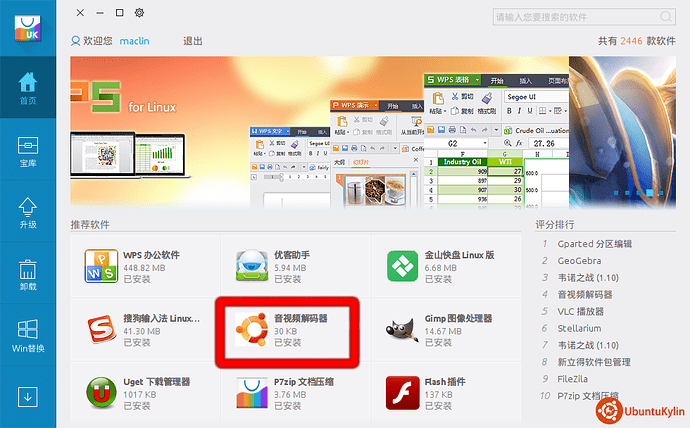Image resolution: width=690 pixels, height=428 pixels.
Task: Select 新立得软件包管理 in ranking list
Action: (594, 362)
